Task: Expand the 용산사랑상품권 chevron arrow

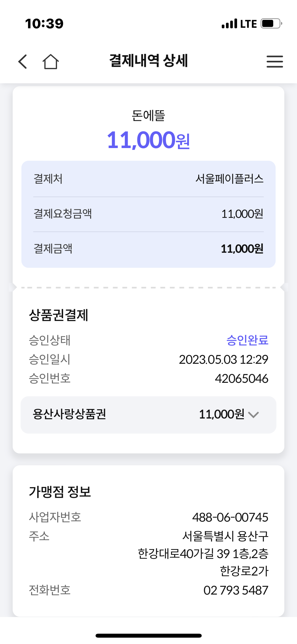Action: [253, 415]
